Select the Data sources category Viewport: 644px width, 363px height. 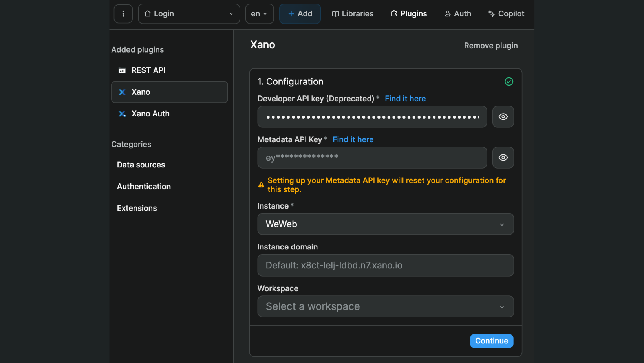(141, 165)
